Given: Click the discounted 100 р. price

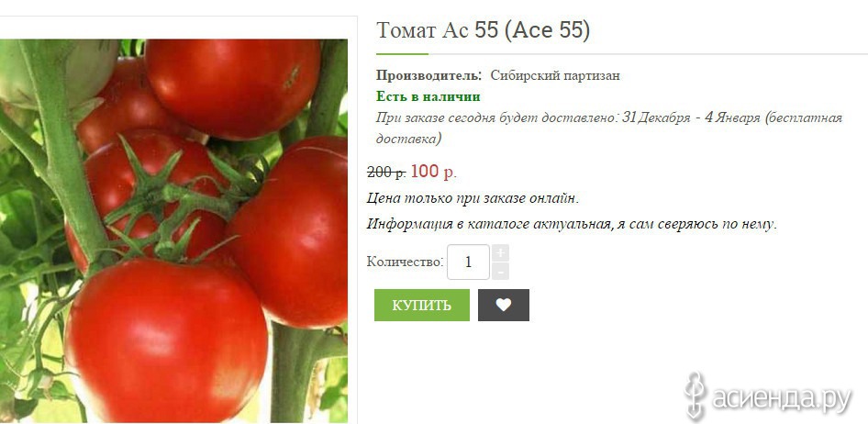Looking at the screenshot, I should pos(434,173).
